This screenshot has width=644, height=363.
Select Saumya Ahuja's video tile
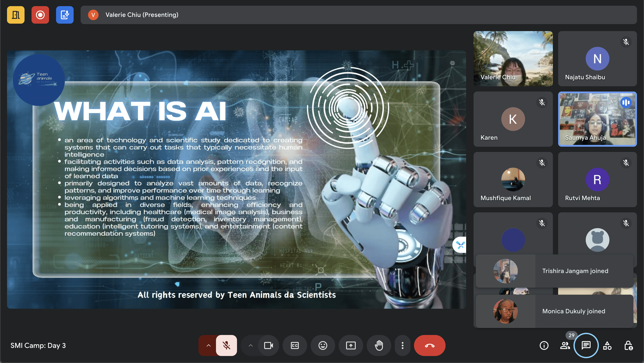click(597, 119)
